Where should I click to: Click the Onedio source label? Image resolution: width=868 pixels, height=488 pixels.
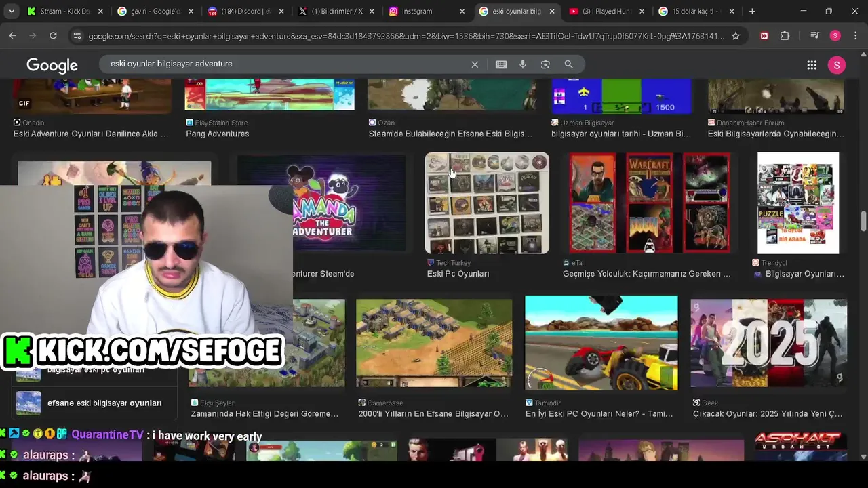[x=33, y=123]
